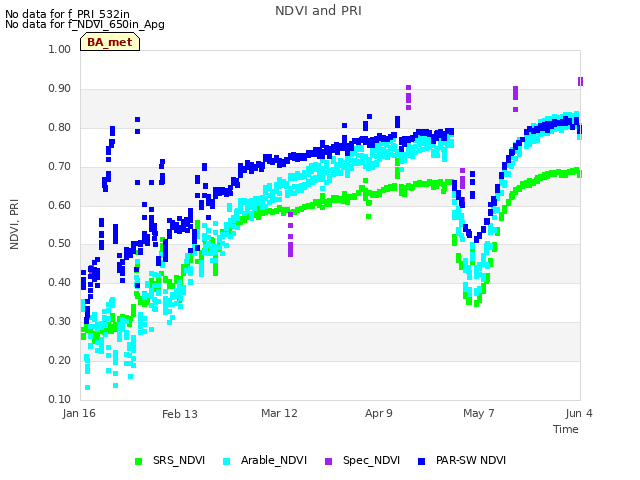640x480 pixels.
Task: Click the 'No data for f_NDVI_650in_Apg' message
Action: pos(85,24)
